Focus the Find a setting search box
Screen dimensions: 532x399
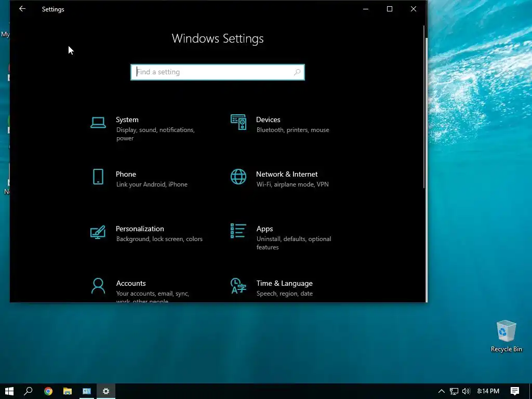218,72
